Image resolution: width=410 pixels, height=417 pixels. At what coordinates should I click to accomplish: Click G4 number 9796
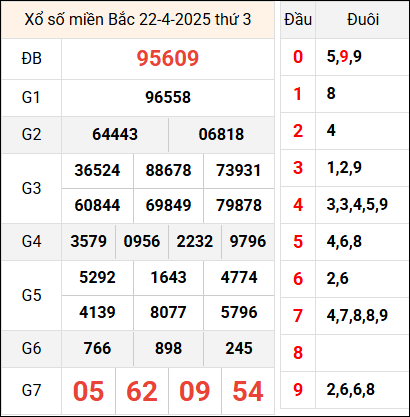248,241
